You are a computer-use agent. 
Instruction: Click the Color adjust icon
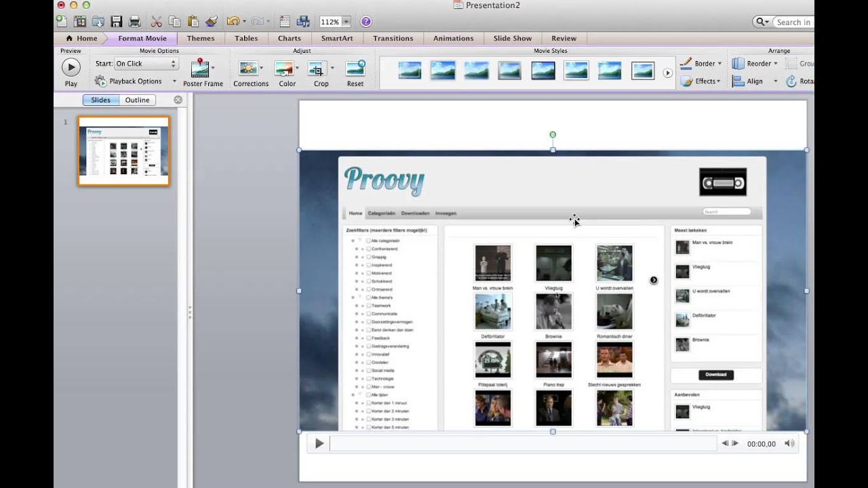[283, 68]
